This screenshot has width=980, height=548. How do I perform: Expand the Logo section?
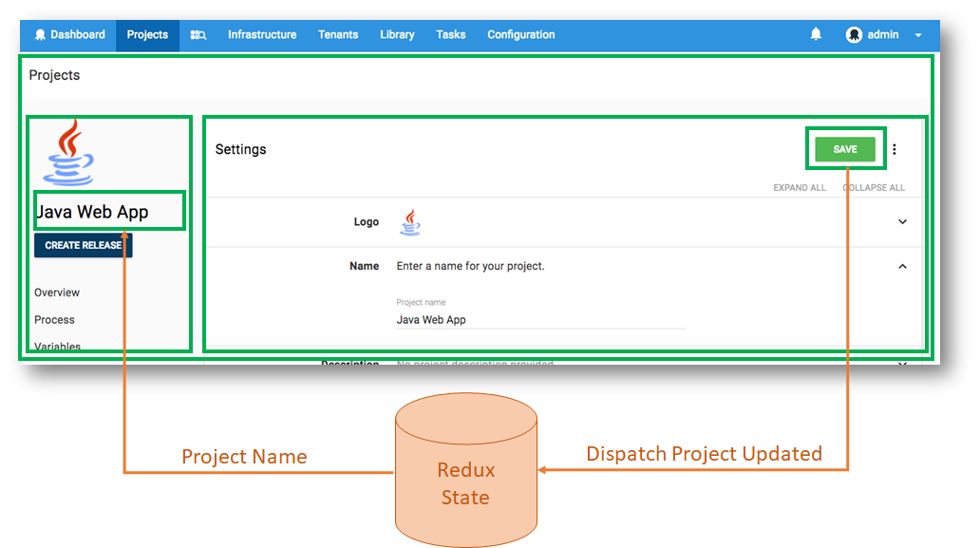point(901,220)
